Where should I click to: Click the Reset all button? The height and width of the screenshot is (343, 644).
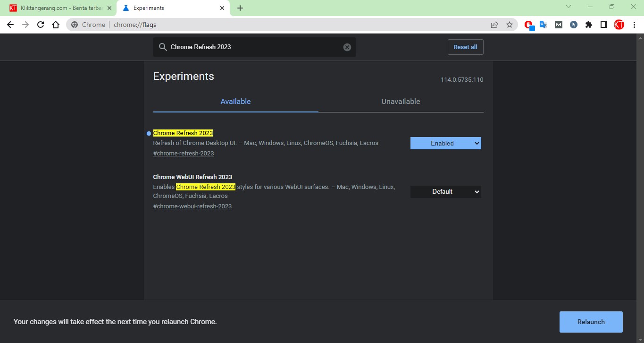[466, 47]
